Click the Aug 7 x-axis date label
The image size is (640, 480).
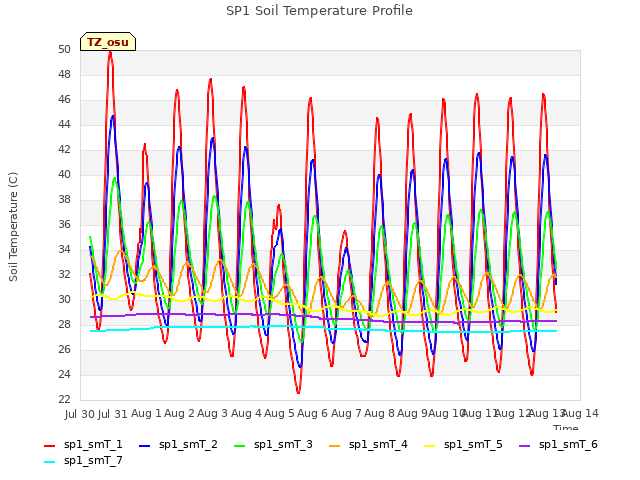click(346, 413)
